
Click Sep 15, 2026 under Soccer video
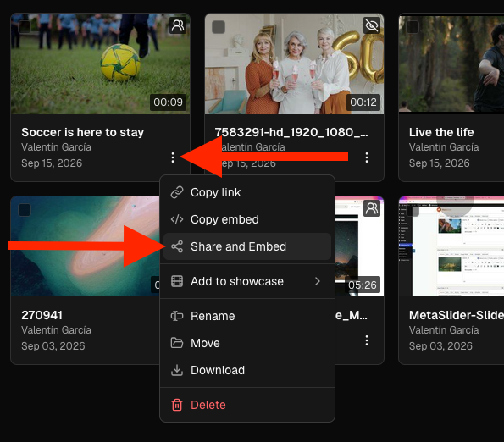tap(52, 163)
